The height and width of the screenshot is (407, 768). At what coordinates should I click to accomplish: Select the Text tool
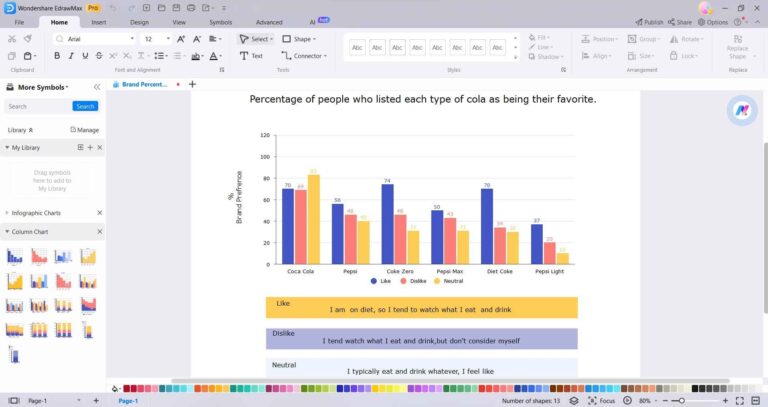[x=251, y=56]
